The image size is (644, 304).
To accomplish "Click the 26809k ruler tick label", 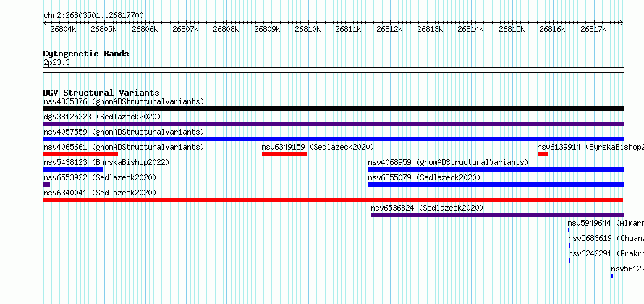I will point(267,29).
